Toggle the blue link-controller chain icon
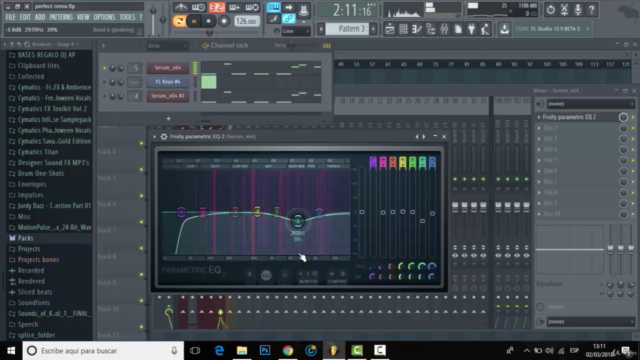This screenshot has width=640, height=360. click(289, 19)
